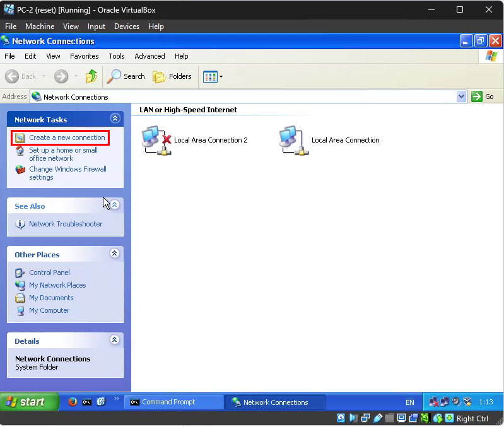
Task: Click the Windows Firewall brick icon
Action: [20, 169]
